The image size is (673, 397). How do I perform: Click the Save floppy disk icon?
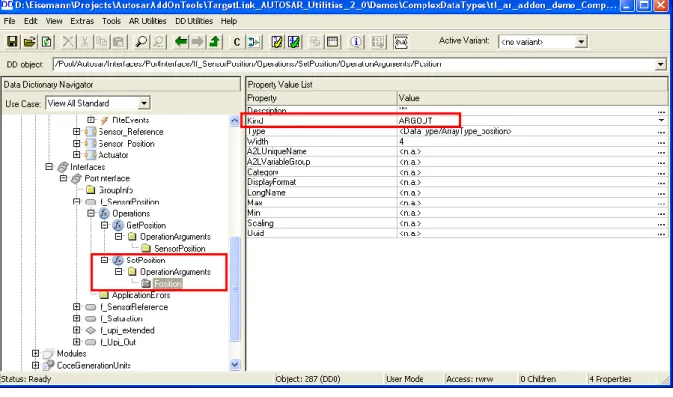[12, 42]
